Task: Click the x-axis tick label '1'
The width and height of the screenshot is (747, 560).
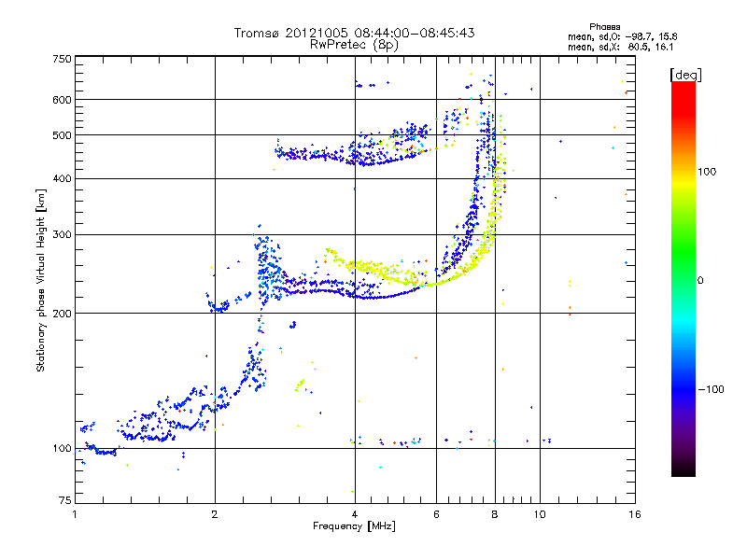Action: pyautogui.click(x=75, y=514)
